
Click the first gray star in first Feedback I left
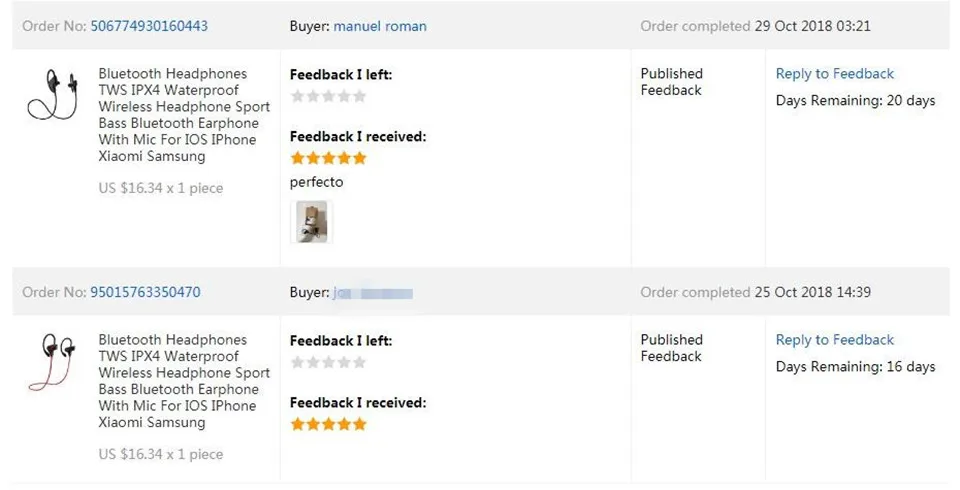[x=298, y=96]
